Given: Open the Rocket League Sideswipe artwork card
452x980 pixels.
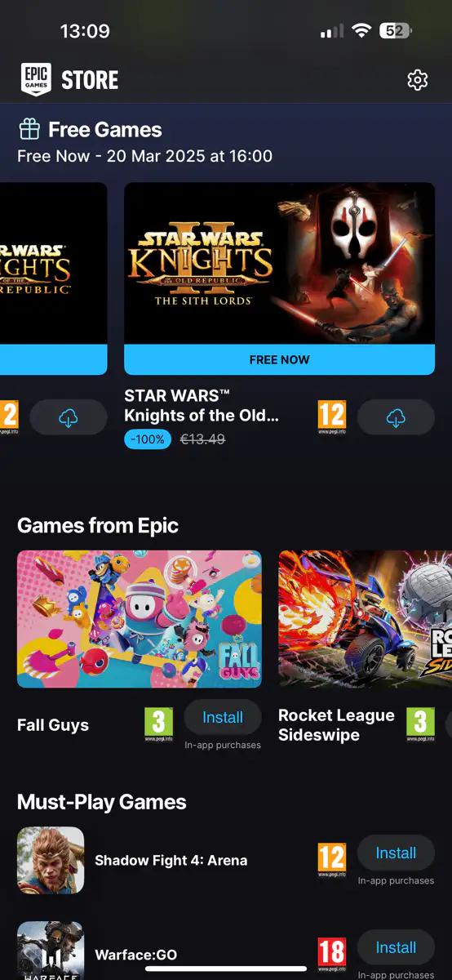Looking at the screenshot, I should click(x=365, y=619).
